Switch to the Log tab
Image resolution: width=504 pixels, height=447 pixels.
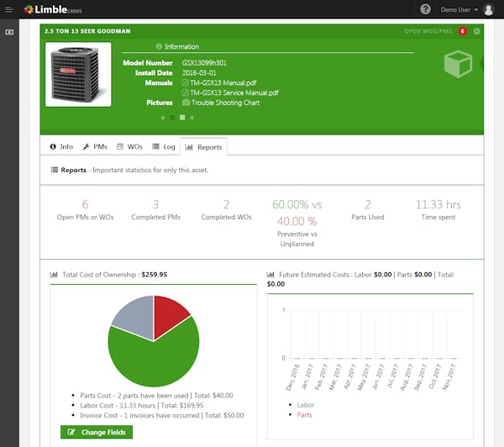click(164, 147)
